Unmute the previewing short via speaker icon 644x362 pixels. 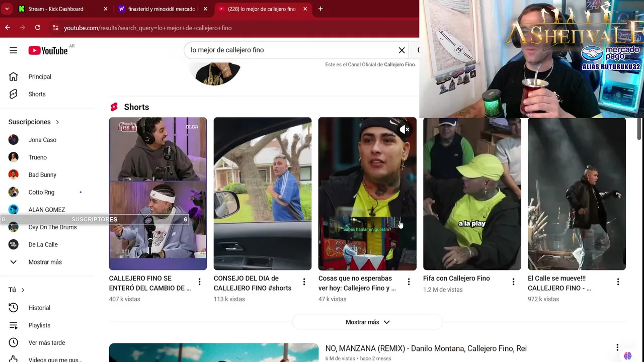pyautogui.click(x=405, y=130)
